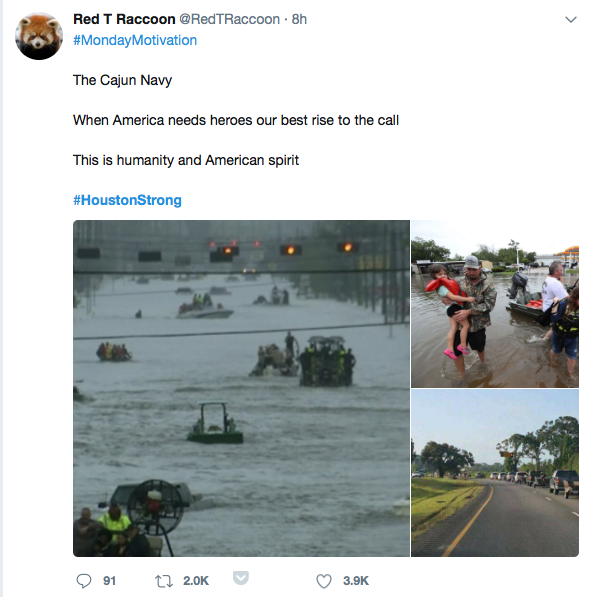Select the 'This is humanity and American spirit' text
The image size is (590, 597).
coord(186,160)
